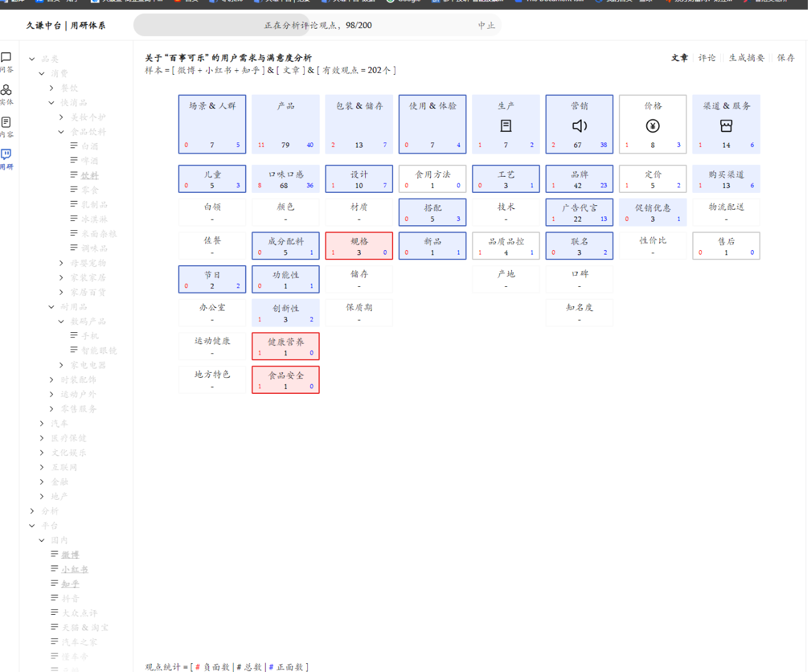
Task: Click the list icon beside 乳制品
Action: [74, 203]
